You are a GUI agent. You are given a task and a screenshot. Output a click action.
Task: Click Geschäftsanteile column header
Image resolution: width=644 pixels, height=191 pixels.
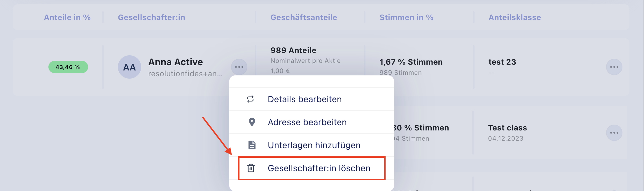(304, 17)
